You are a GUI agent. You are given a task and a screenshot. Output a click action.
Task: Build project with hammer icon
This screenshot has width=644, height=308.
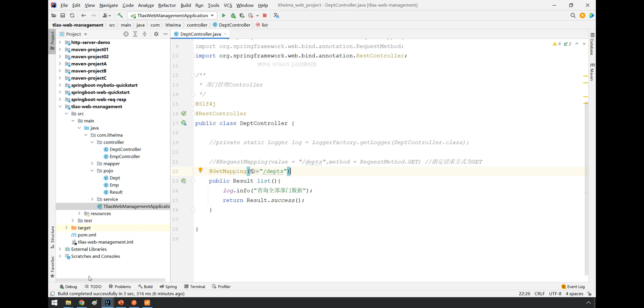click(120, 16)
